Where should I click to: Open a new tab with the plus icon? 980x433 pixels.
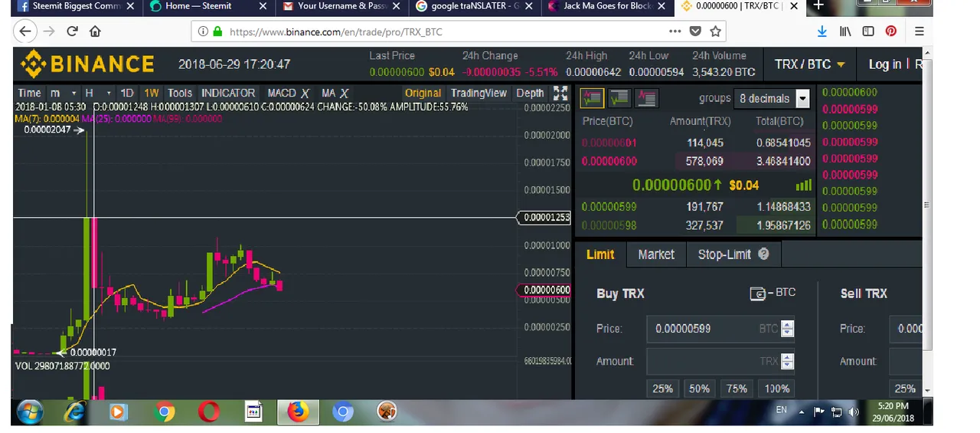(818, 6)
